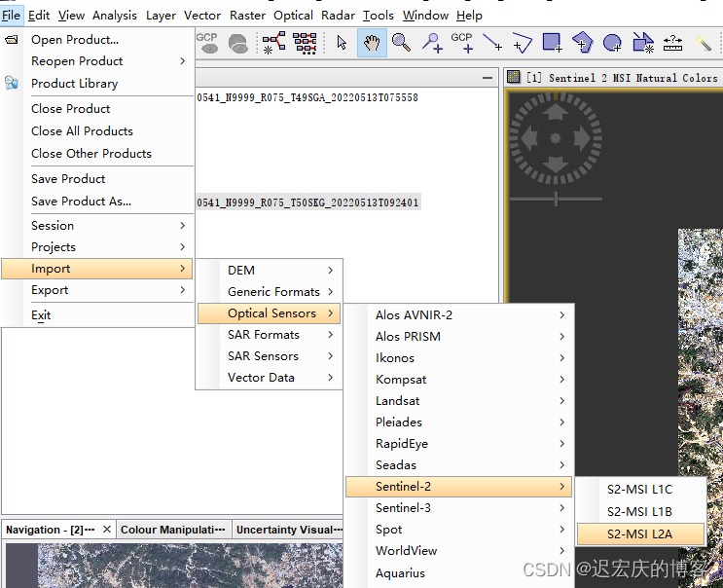The width and height of the screenshot is (723, 588).
Task: Click the Open Product folder icon
Action: (x=12, y=40)
